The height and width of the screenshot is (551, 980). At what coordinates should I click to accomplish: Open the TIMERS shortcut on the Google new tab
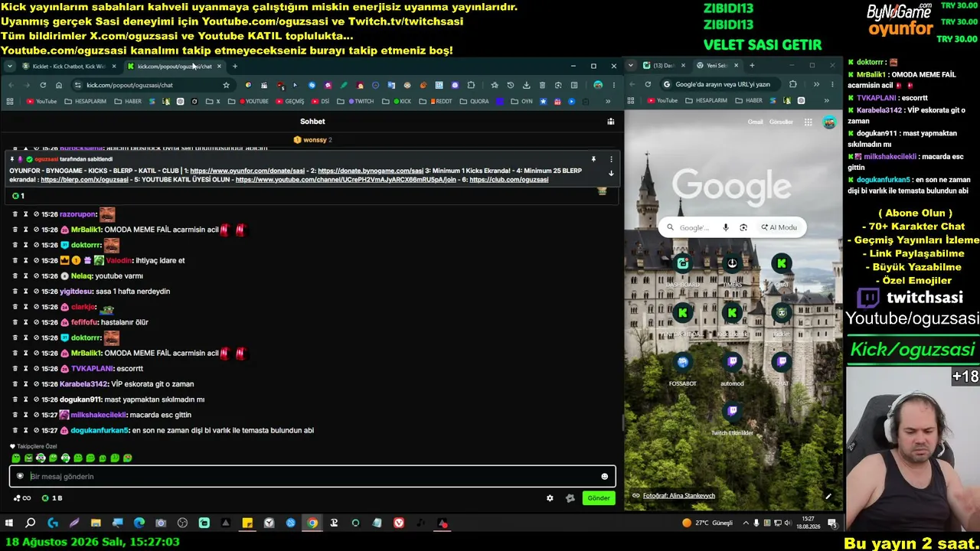(732, 270)
